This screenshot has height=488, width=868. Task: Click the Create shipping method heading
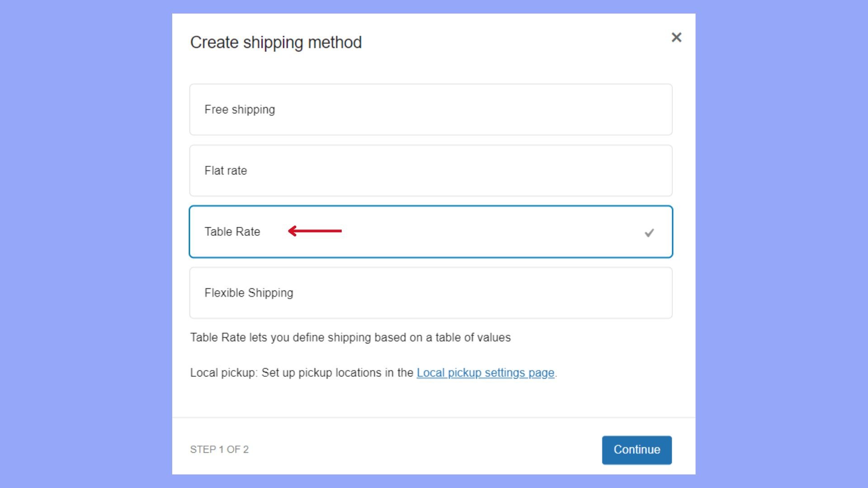(x=276, y=42)
